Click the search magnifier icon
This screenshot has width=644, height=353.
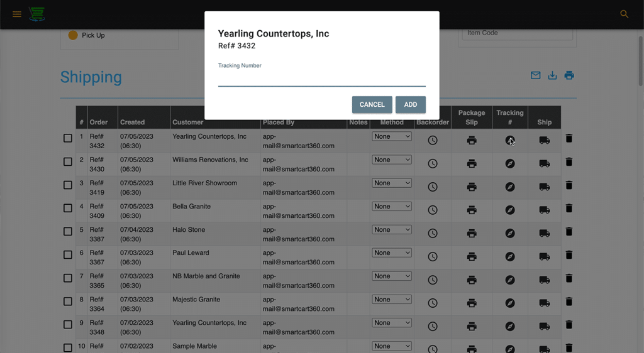point(624,14)
